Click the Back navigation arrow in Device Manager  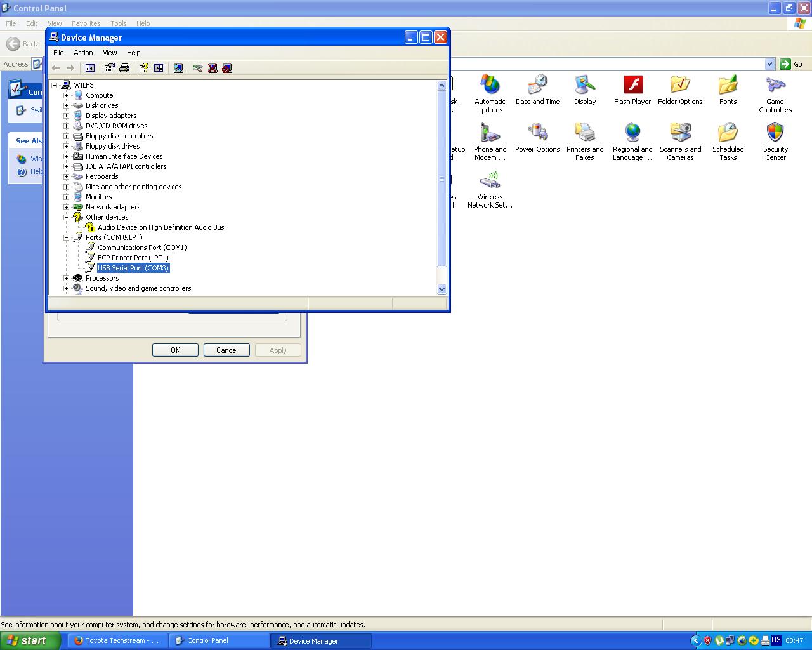coord(56,68)
